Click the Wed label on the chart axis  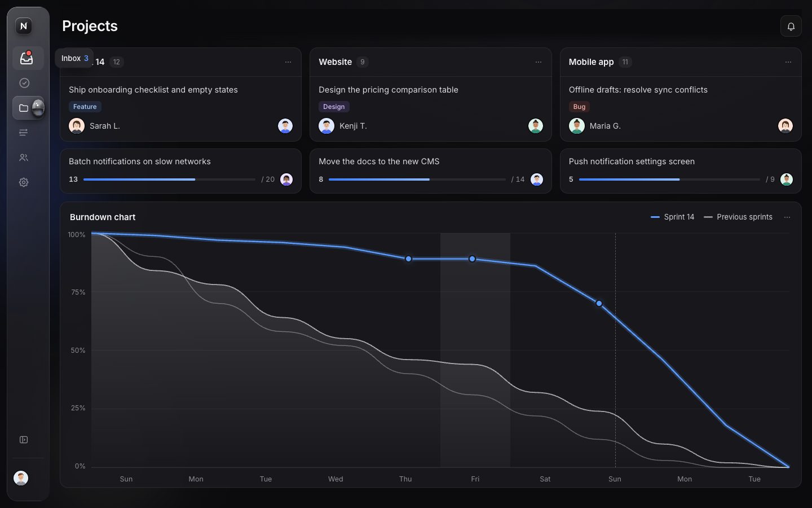(336, 479)
